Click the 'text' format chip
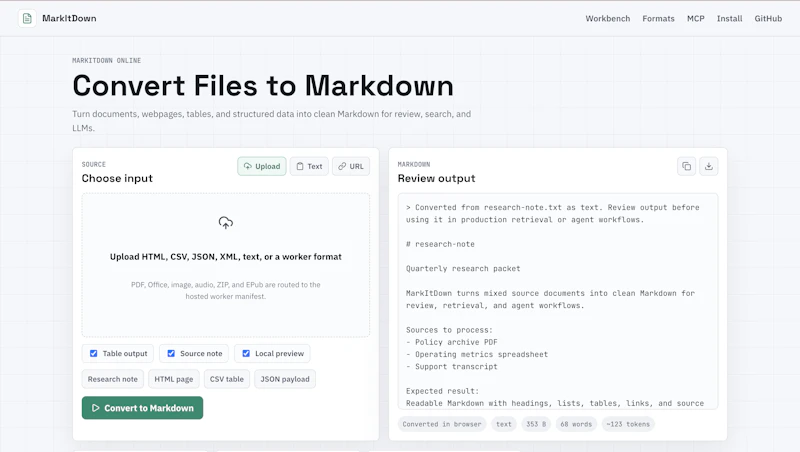Screen dimensions: 800x452 (x=504, y=424)
